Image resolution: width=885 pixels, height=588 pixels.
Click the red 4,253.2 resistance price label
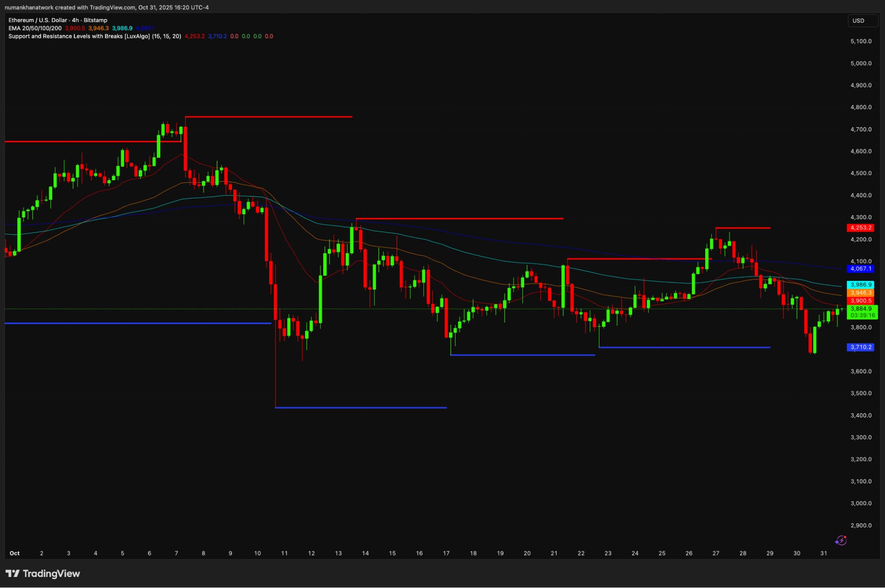point(861,228)
